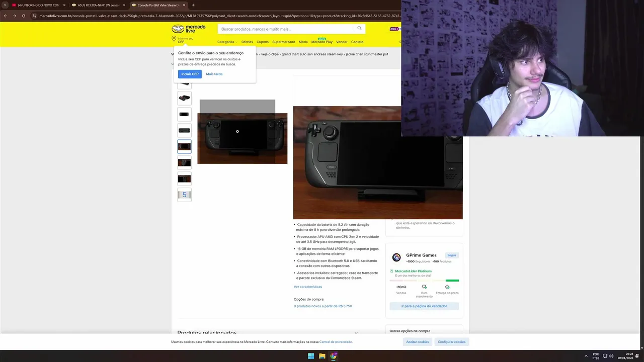
Task: Switch to the UNBOXING DO NOVO CON tab
Action: [x=39, y=5]
